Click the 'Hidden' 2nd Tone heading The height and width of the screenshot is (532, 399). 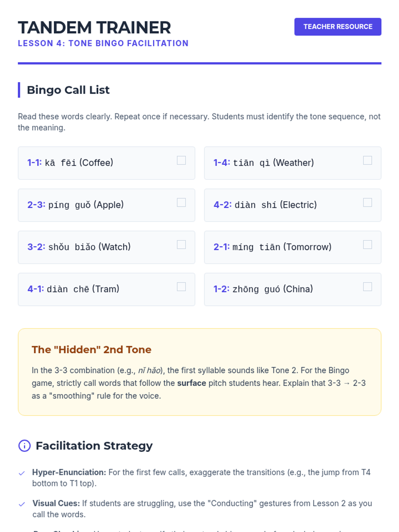(x=91, y=349)
